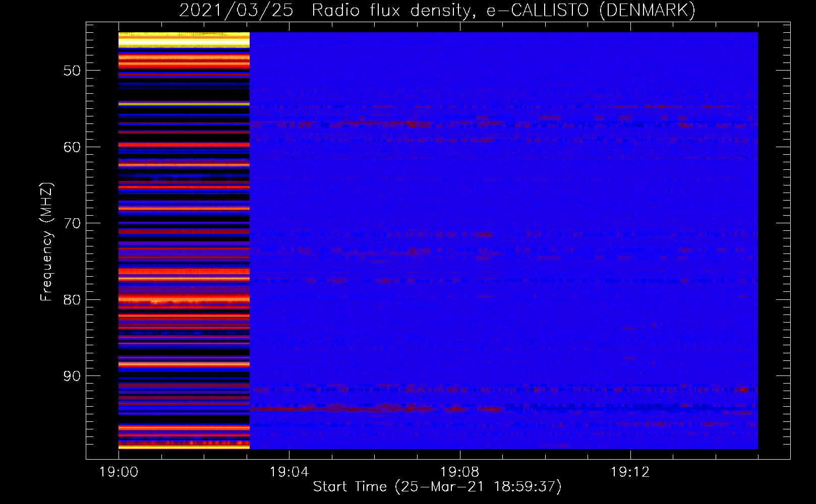Click the 19:08 time tick label

point(459,472)
